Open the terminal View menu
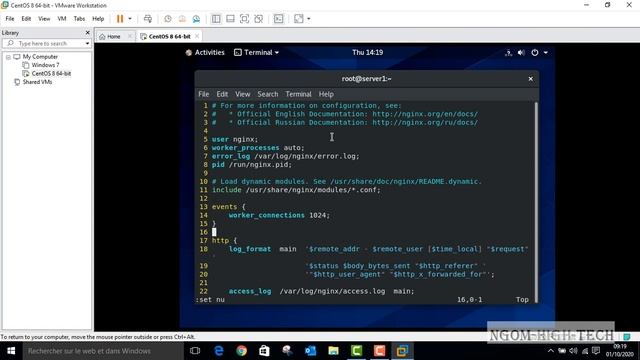Screen dimensions: 640x360 coord(242,94)
